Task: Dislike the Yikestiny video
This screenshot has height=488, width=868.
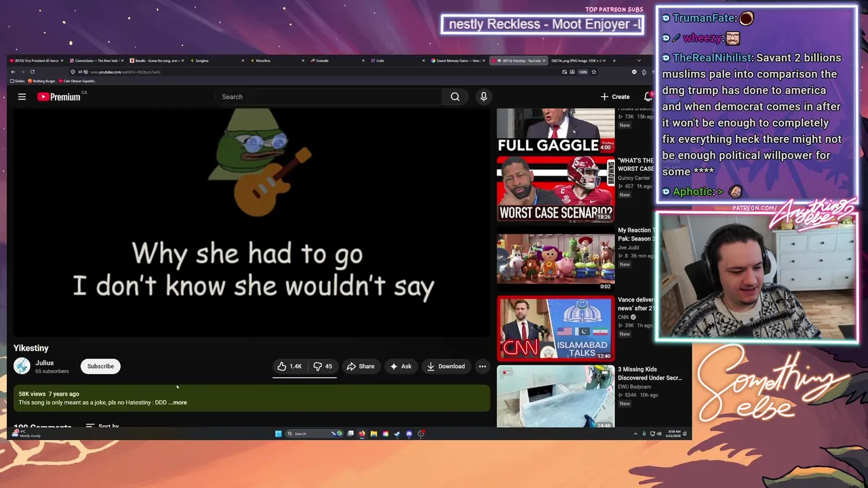Action: (x=322, y=366)
